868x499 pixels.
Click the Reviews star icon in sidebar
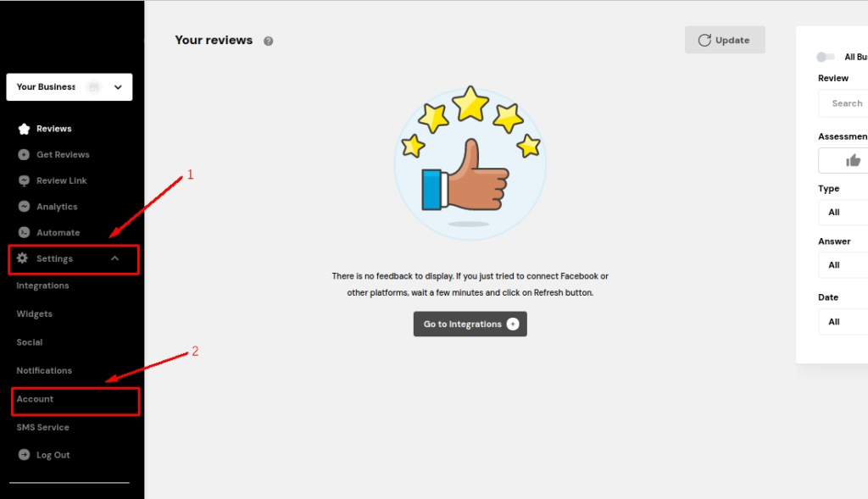(x=24, y=129)
